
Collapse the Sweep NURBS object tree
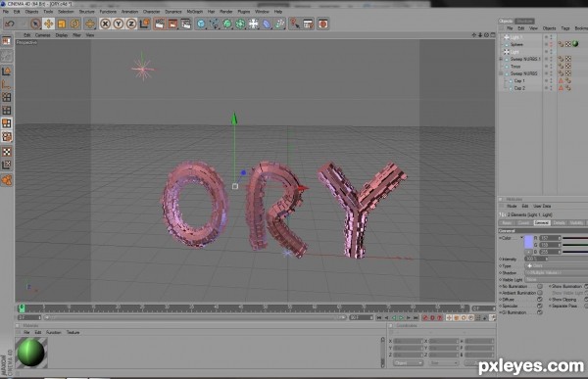(x=501, y=73)
